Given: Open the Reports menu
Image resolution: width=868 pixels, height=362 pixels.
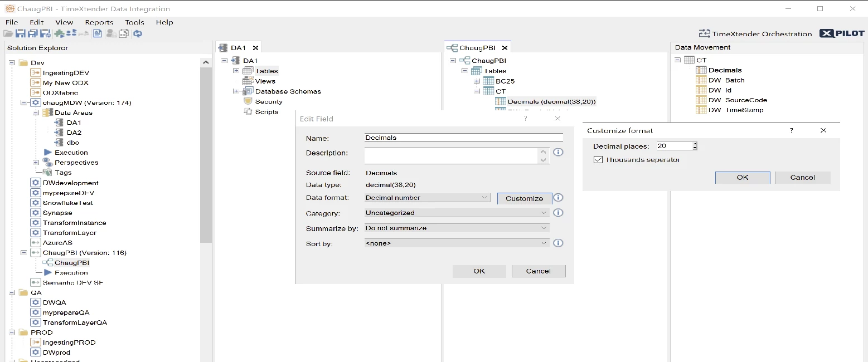Looking at the screenshot, I should coord(99,22).
